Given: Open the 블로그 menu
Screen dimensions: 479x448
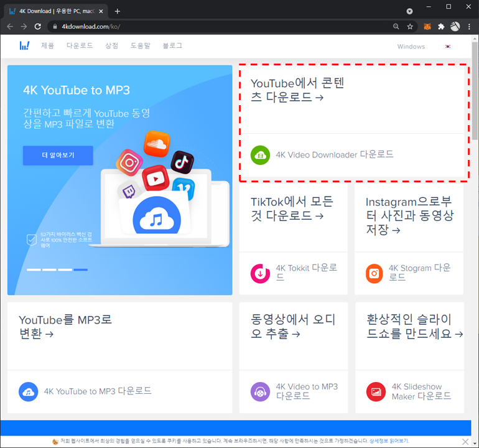Looking at the screenshot, I should click(172, 45).
